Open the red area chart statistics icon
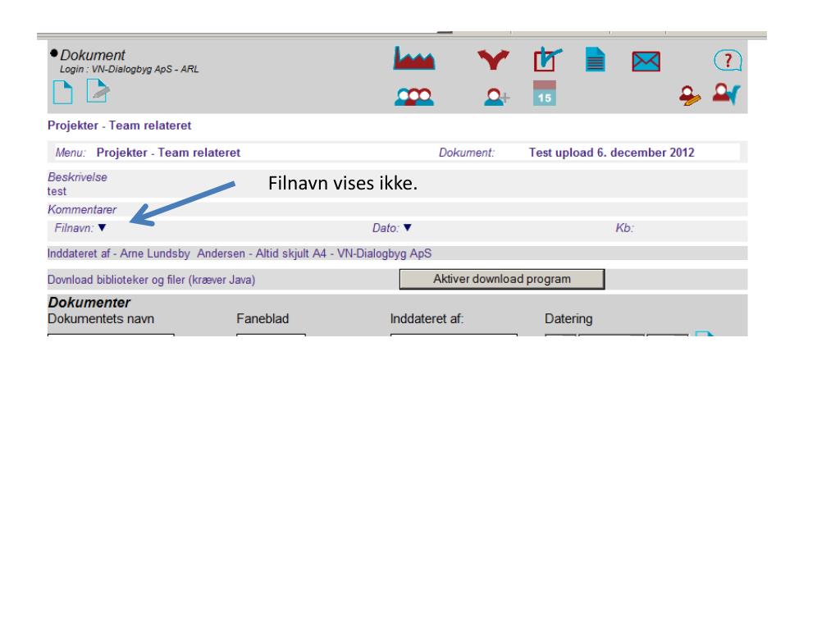This screenshot has height=630, width=840. pos(414,58)
